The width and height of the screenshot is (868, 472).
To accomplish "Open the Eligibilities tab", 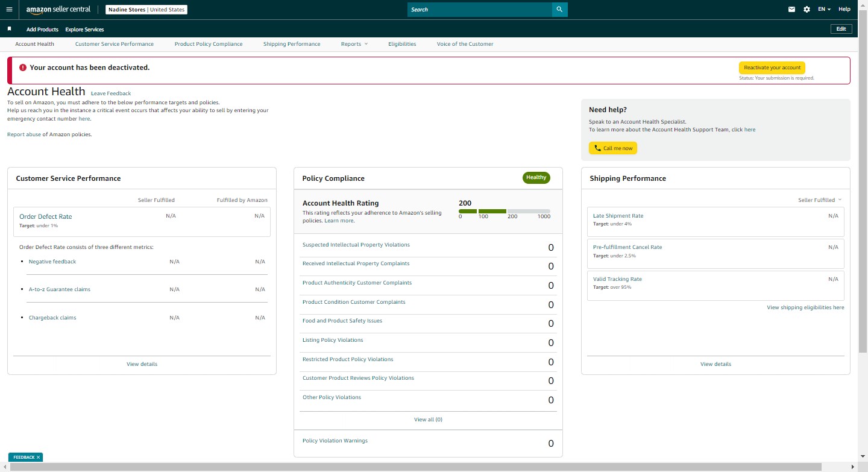I will 402,44.
